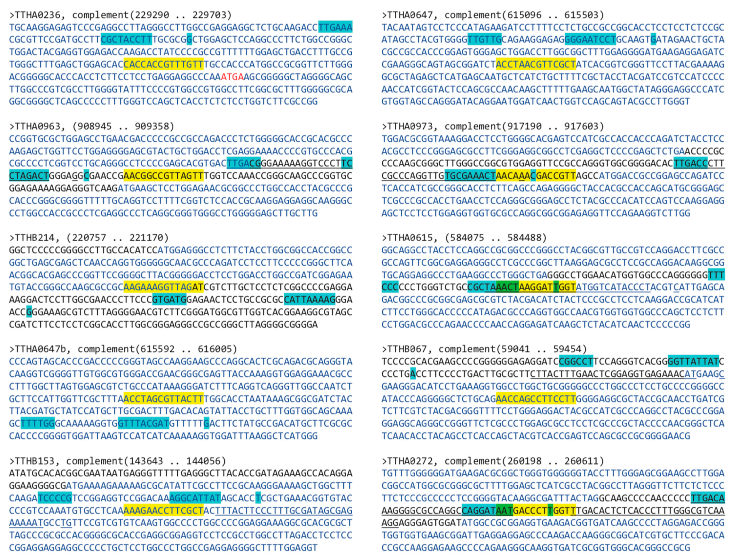Click the red ATGA codon in TTHA0236

coord(232,77)
